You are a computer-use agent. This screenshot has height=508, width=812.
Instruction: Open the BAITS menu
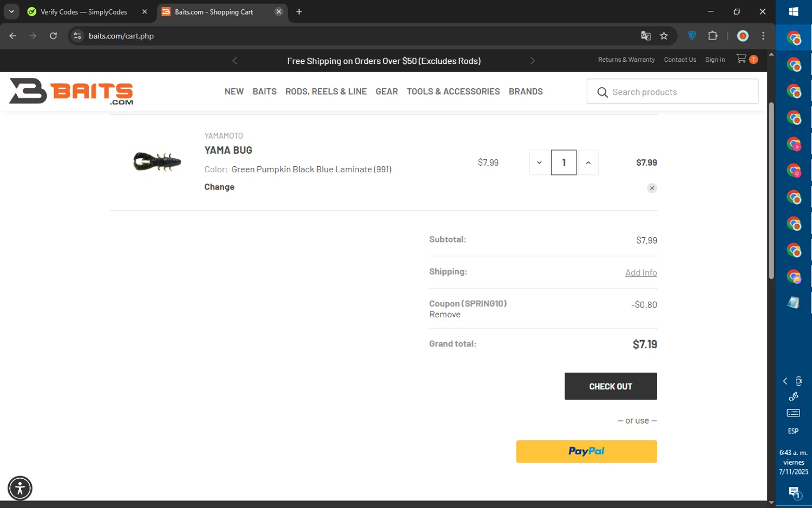264,92
